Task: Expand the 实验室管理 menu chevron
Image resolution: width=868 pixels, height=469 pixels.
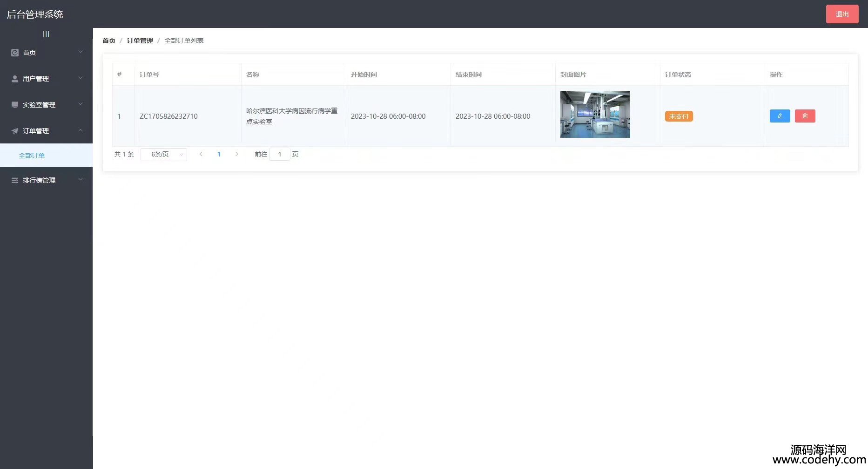Action: (81, 104)
